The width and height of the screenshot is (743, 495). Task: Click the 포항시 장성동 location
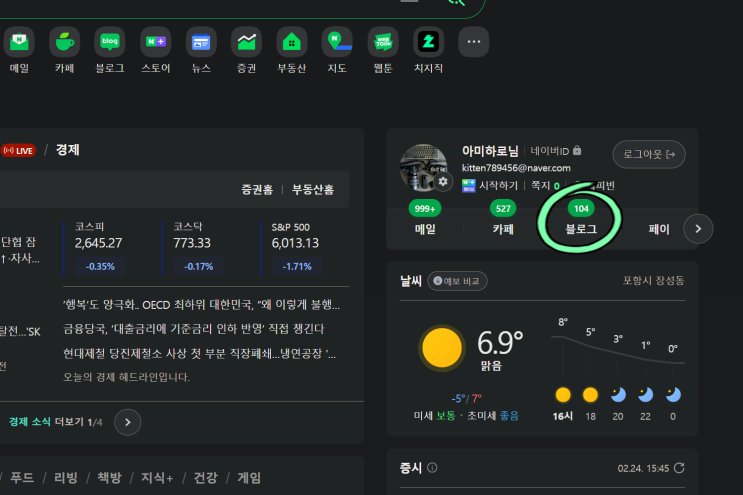[x=653, y=280]
